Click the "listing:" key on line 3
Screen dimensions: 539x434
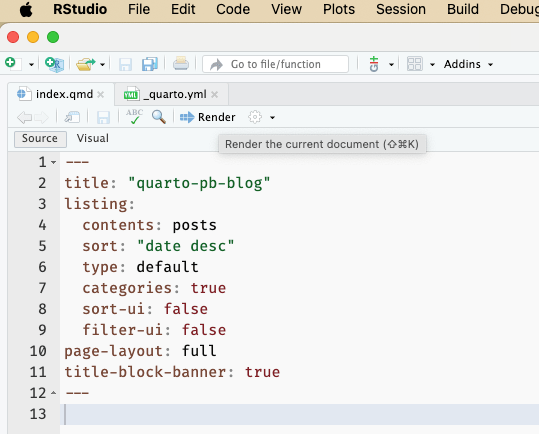(100, 204)
